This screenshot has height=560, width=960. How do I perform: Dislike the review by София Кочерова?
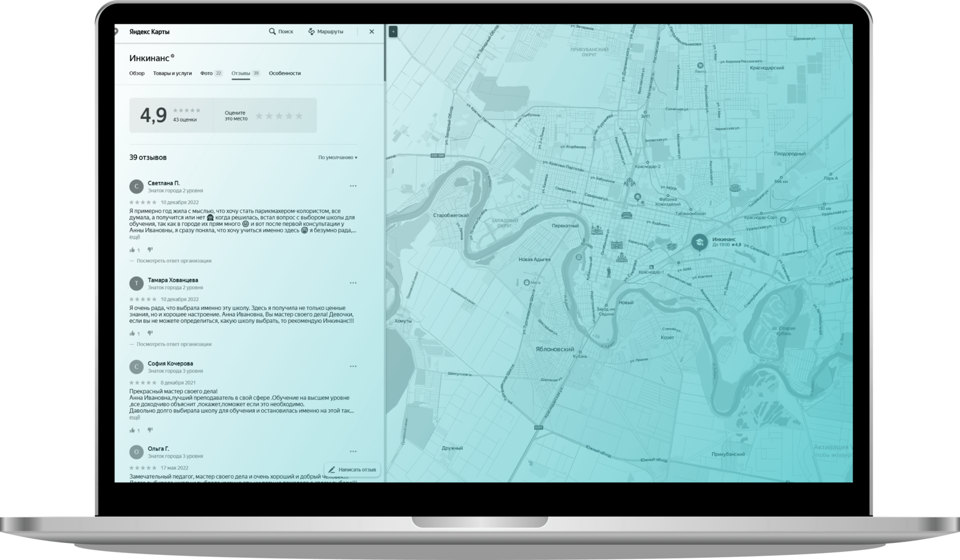point(150,430)
